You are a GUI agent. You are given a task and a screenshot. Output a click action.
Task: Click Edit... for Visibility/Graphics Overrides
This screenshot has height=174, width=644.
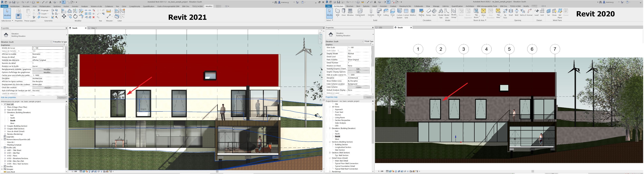[x=358, y=69]
